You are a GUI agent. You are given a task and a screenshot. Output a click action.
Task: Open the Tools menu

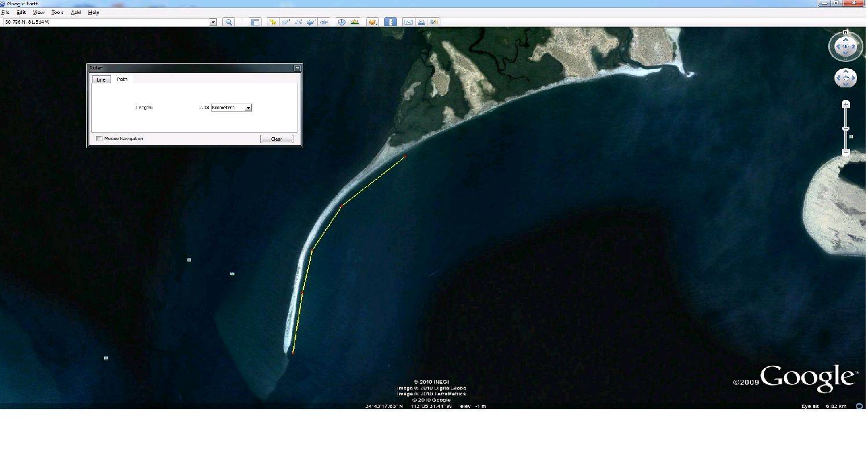coord(57,12)
